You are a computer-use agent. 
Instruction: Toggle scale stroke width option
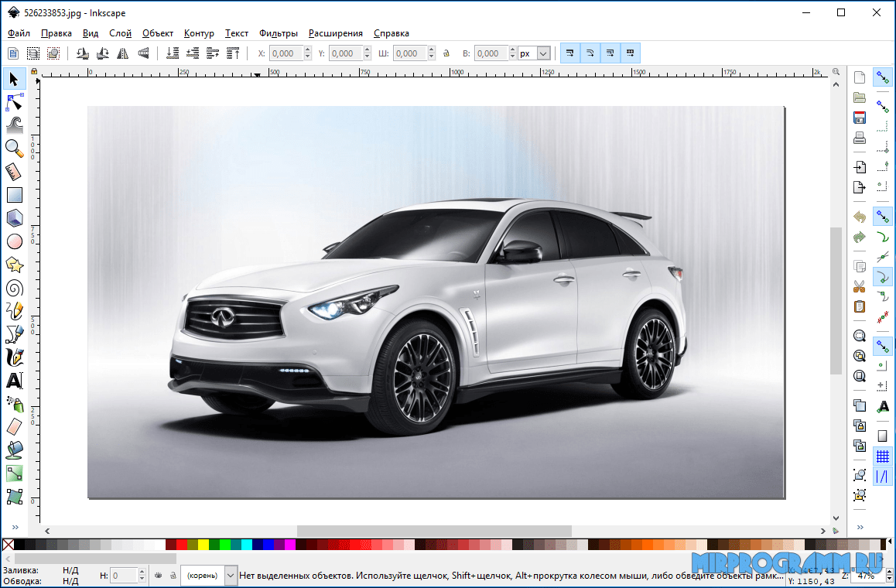pyautogui.click(x=569, y=53)
